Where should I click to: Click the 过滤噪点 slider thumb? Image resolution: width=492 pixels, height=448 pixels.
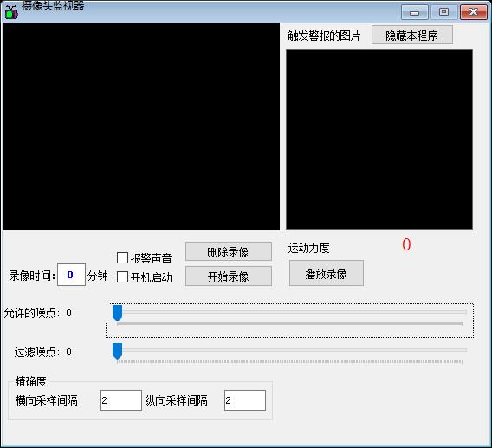click(117, 351)
